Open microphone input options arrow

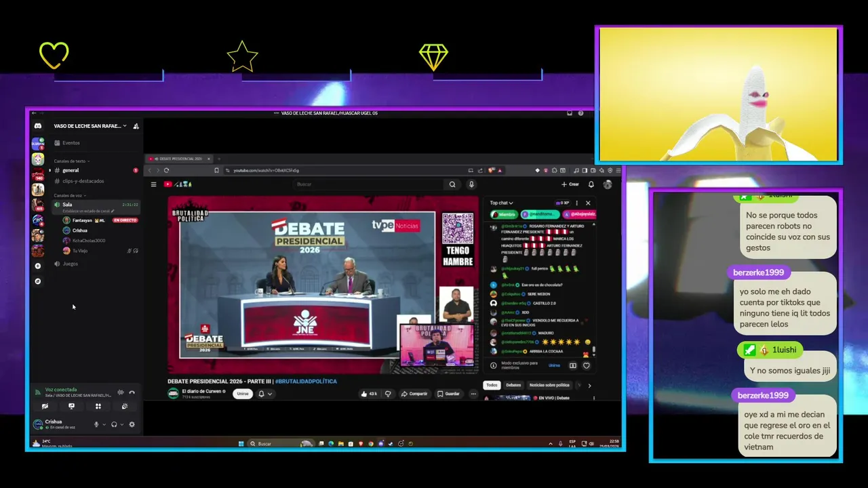pyautogui.click(x=104, y=425)
